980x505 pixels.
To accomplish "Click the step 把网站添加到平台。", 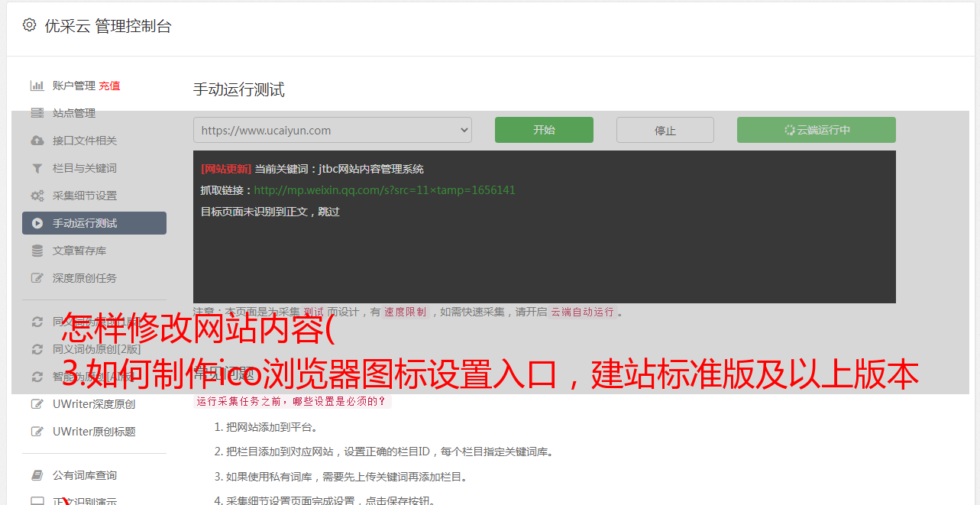I will pyautogui.click(x=272, y=427).
